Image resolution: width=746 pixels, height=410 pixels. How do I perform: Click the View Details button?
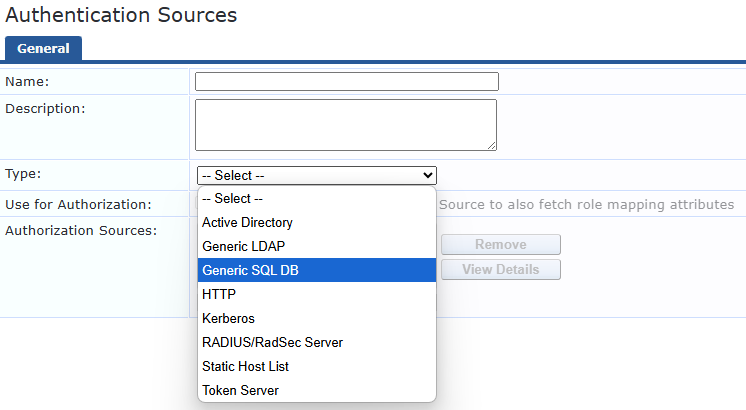point(501,269)
